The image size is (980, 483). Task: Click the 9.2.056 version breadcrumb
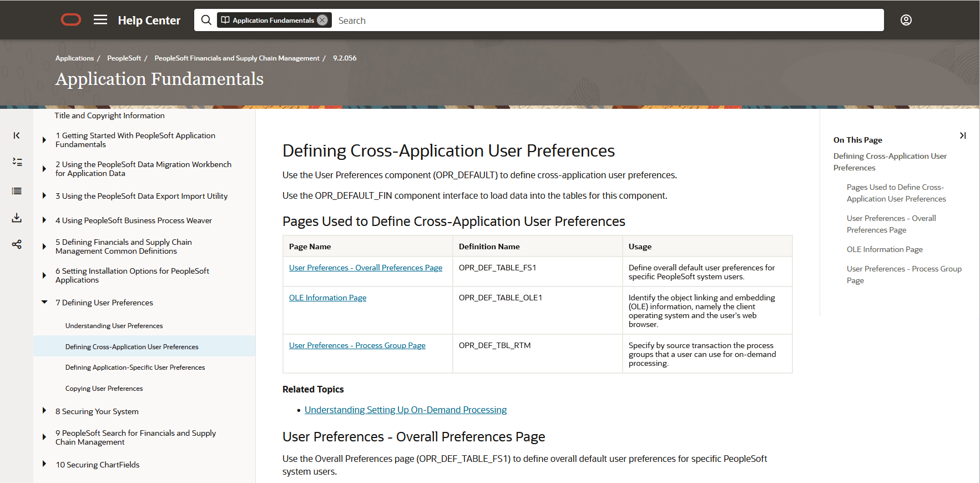pos(345,58)
